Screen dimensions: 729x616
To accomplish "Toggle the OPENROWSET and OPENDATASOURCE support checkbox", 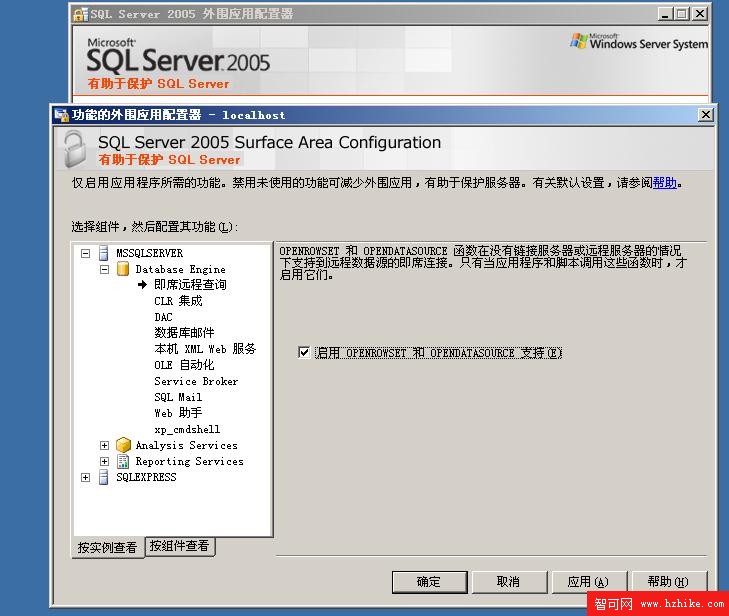I will pyautogui.click(x=304, y=352).
